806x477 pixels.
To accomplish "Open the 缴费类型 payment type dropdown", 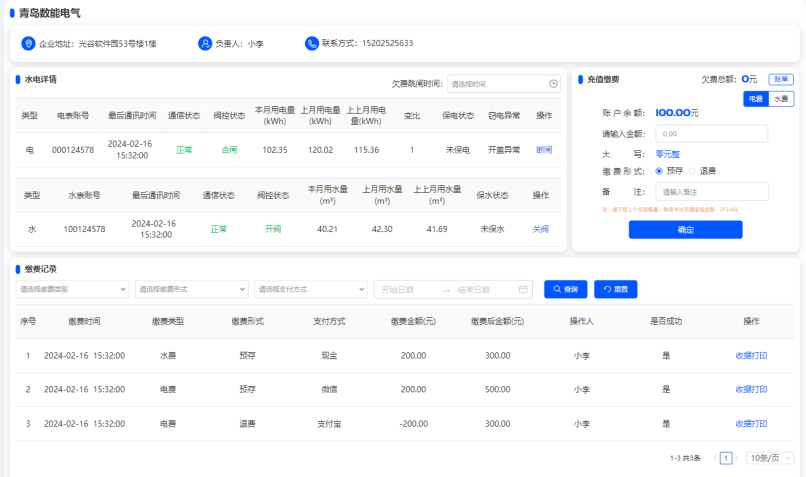I will (x=72, y=289).
